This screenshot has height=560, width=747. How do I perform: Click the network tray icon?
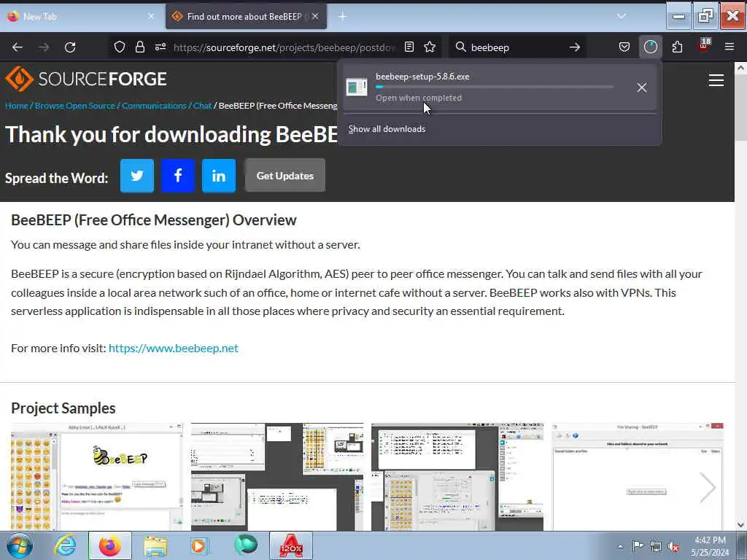click(656, 546)
